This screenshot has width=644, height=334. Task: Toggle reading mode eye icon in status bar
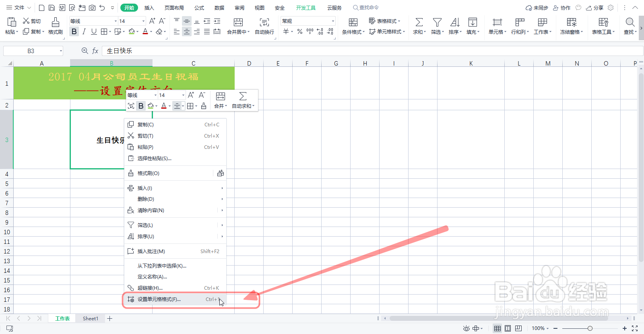click(466, 328)
